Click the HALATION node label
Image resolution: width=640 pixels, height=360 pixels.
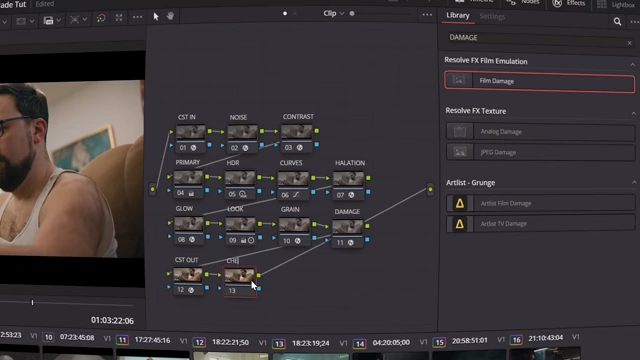tap(350, 163)
